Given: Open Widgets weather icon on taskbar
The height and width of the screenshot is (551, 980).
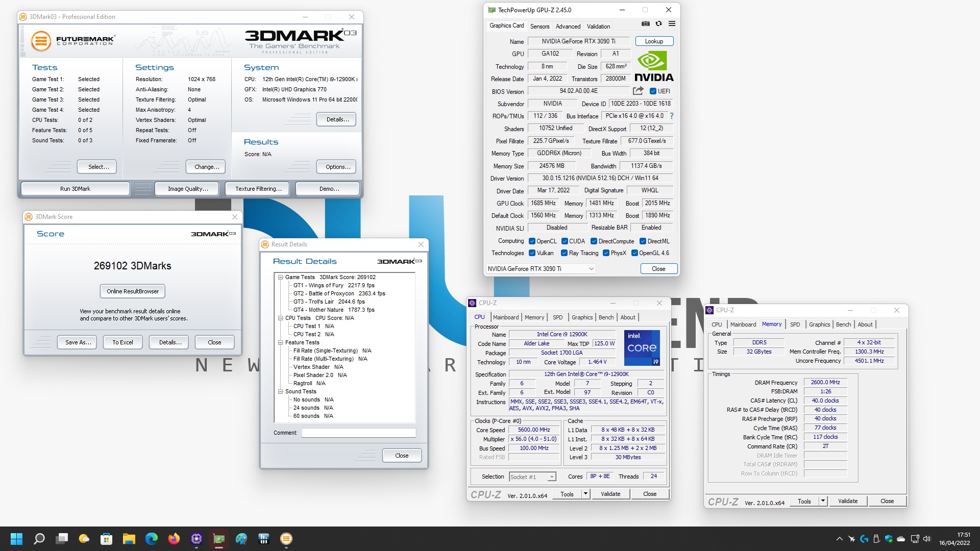Looking at the screenshot, I should [x=84, y=539].
